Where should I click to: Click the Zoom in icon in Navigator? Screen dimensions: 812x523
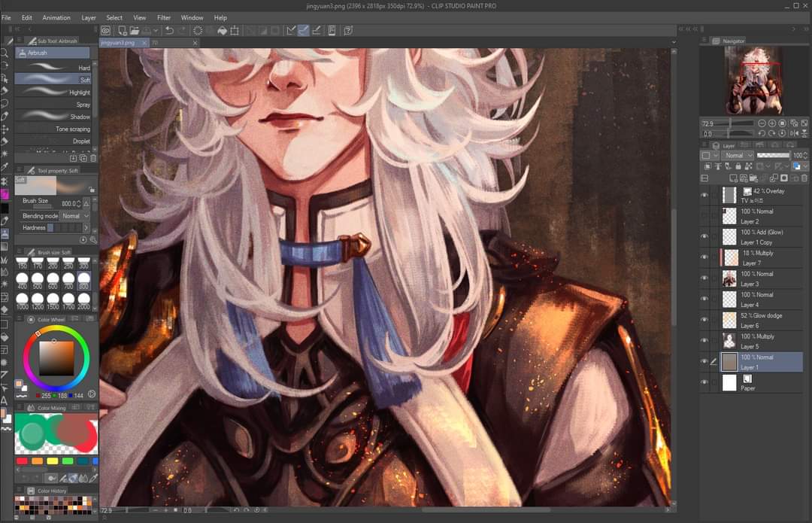(x=772, y=123)
